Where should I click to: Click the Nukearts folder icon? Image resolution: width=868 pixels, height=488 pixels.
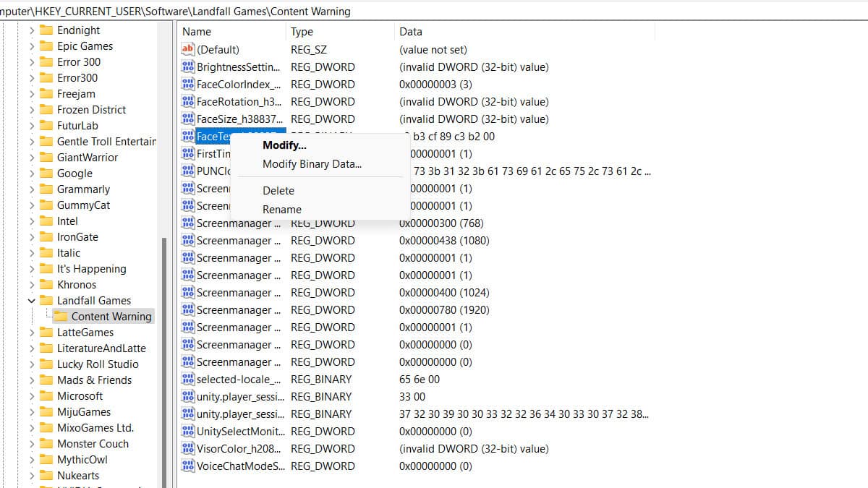click(46, 476)
